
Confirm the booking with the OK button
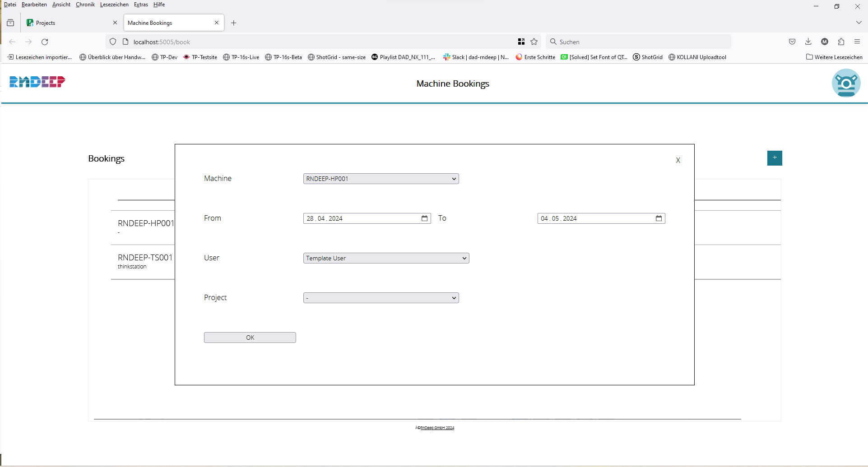250,338
